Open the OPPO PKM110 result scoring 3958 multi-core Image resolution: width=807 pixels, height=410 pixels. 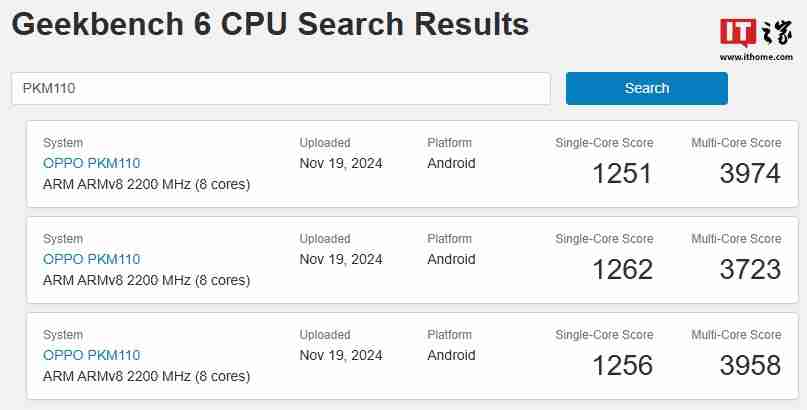coord(91,355)
